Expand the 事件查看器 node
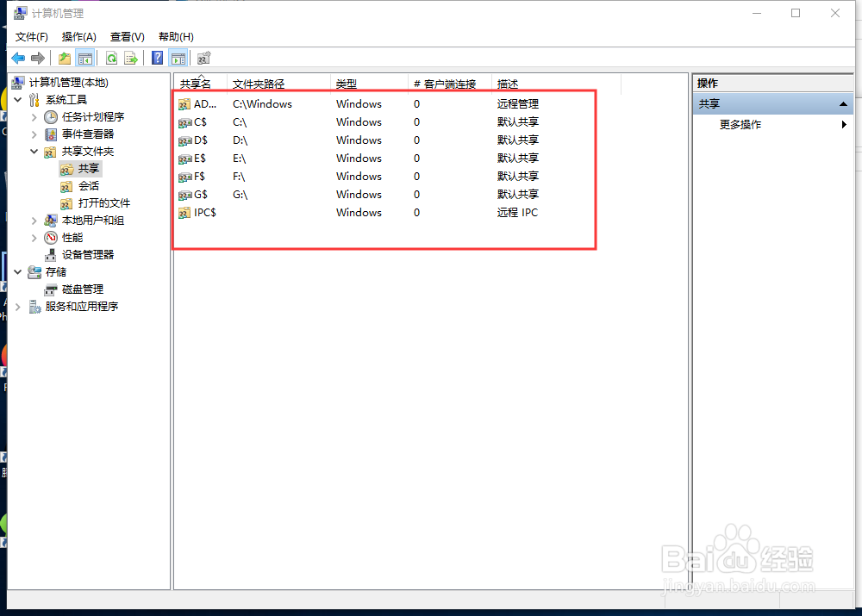The height and width of the screenshot is (616, 862). click(34, 134)
